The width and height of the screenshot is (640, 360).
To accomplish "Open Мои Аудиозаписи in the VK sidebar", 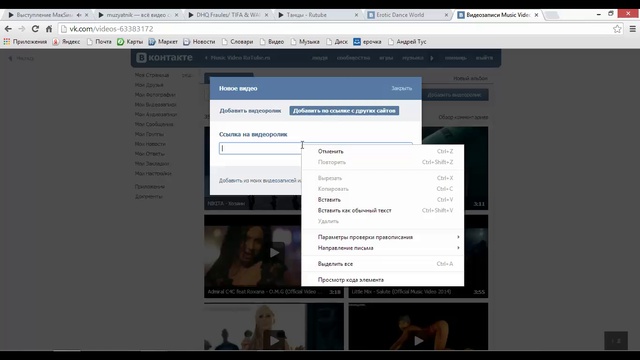I will coord(156,114).
